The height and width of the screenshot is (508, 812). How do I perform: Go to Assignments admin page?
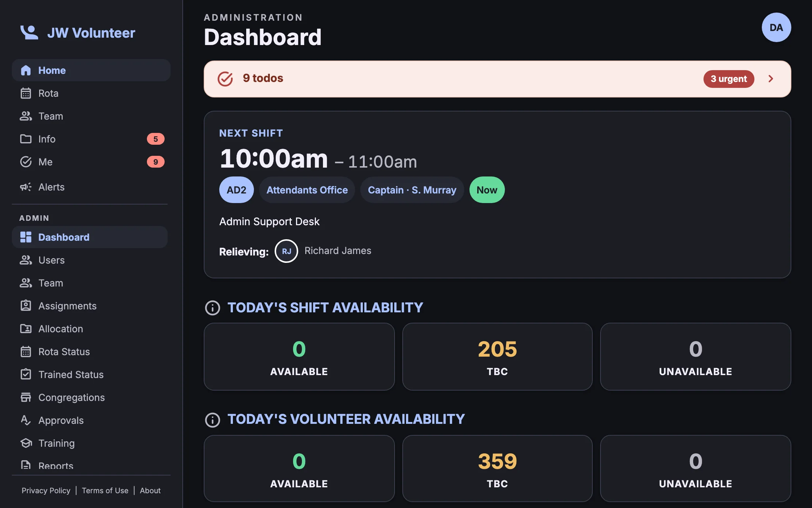tap(90, 306)
